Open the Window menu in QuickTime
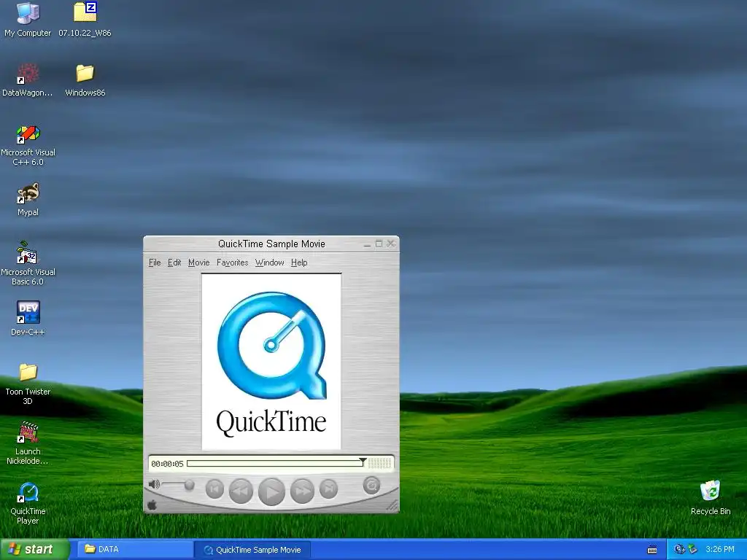 [270, 262]
